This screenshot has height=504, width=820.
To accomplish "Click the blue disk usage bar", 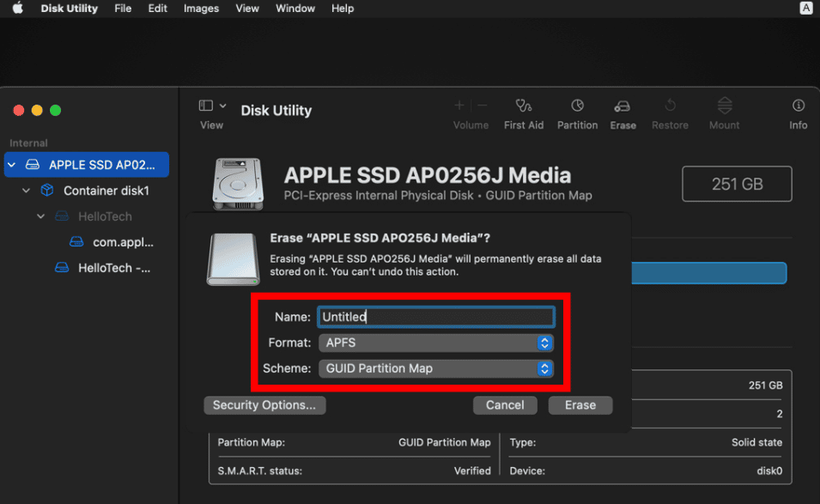I will [708, 273].
